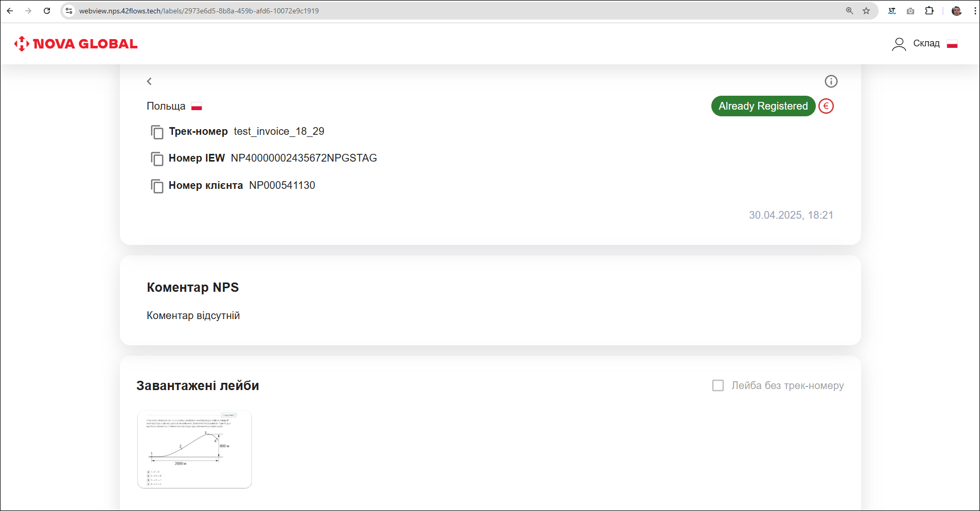Image resolution: width=980 pixels, height=511 pixels.
Task: Copy the Номер IEW value
Action: pos(157,158)
